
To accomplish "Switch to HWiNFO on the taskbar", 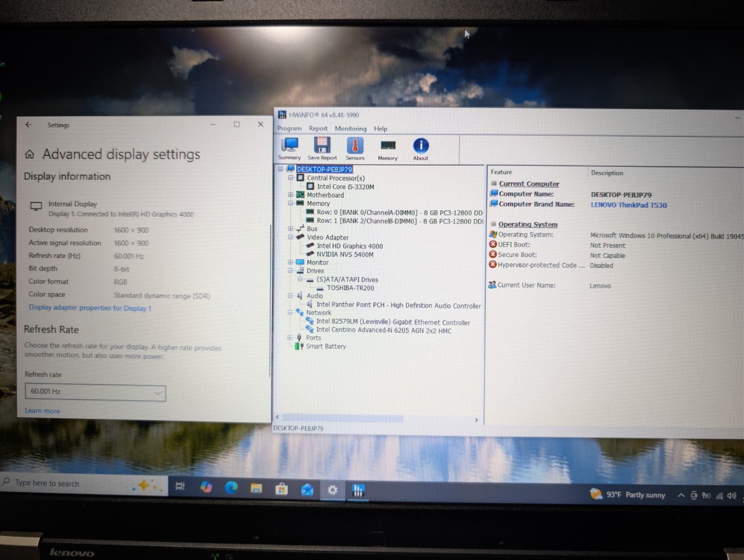I will [358, 490].
